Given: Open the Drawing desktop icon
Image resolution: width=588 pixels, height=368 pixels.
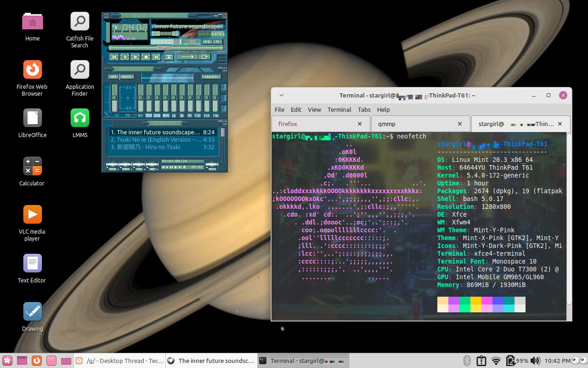Looking at the screenshot, I should point(32,316).
